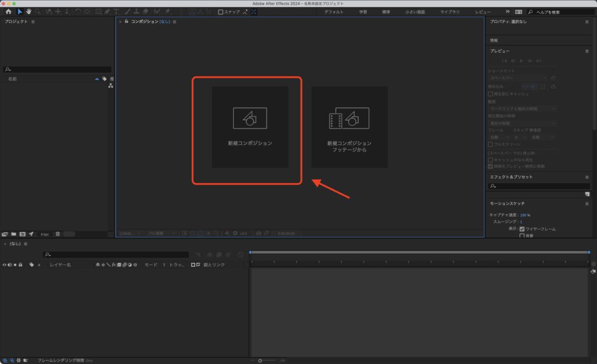This screenshot has height=364, width=597.
Task: Select the Clone Stamp tool
Action: [136, 12]
